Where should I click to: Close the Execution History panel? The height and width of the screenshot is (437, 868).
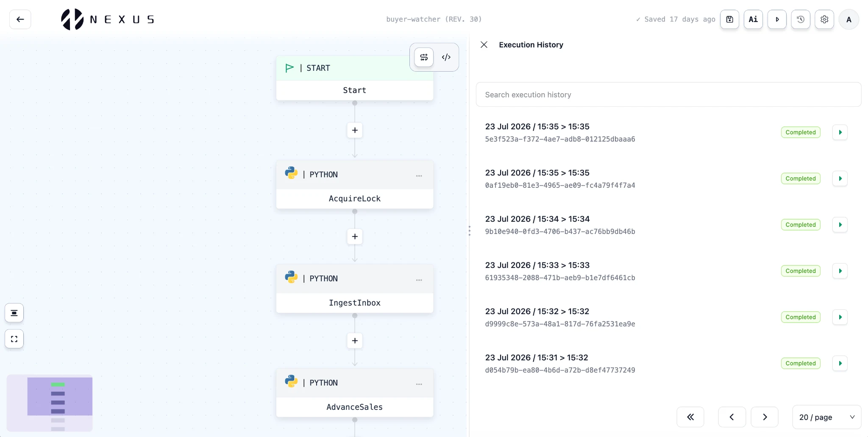(484, 45)
